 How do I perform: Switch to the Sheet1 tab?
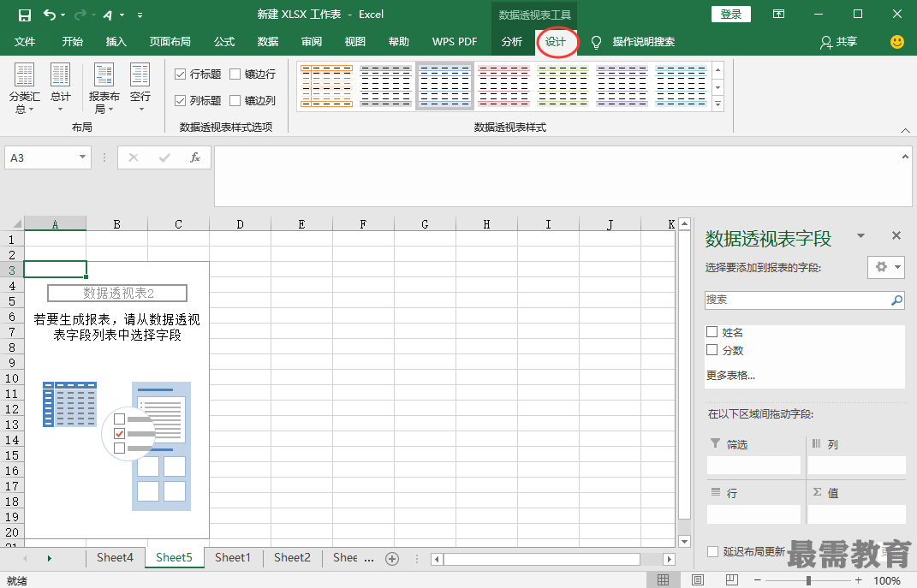[232, 557]
